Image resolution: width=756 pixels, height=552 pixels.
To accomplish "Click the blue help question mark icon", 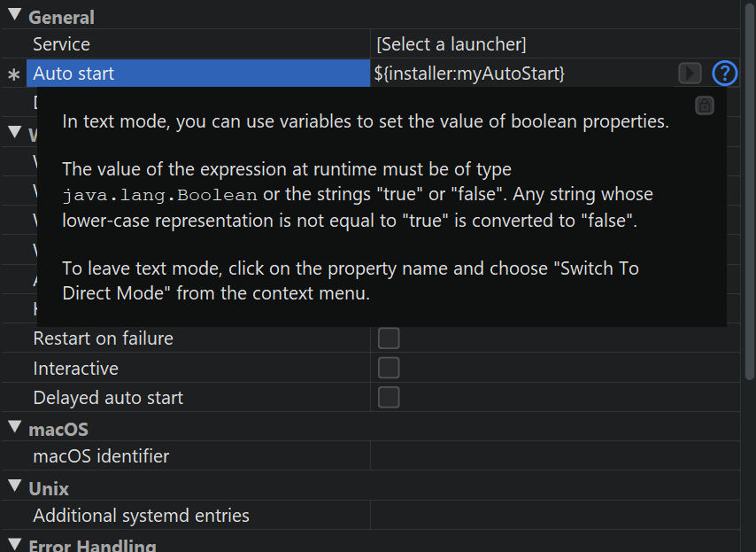I will (x=724, y=74).
